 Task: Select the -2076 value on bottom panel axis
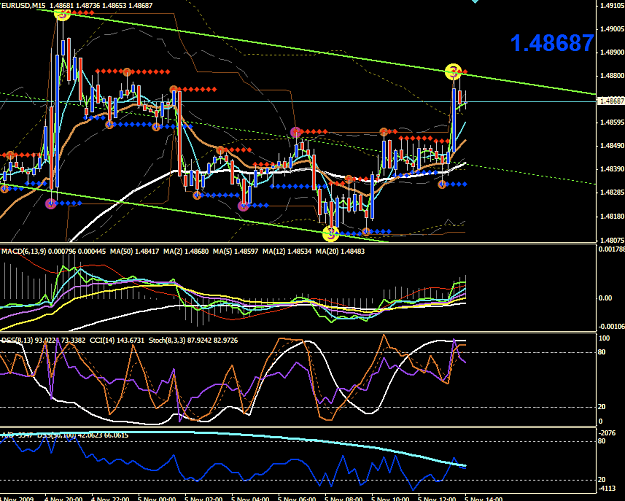tap(608, 433)
